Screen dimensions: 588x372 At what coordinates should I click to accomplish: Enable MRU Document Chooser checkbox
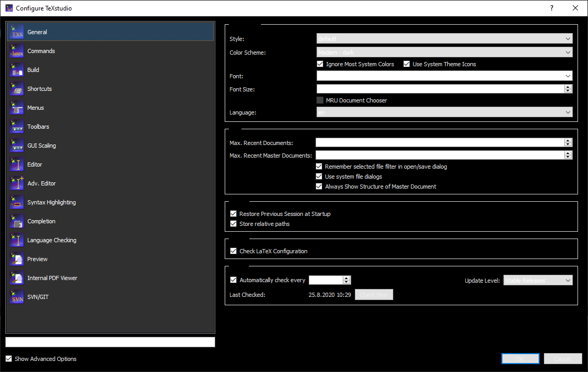click(320, 100)
